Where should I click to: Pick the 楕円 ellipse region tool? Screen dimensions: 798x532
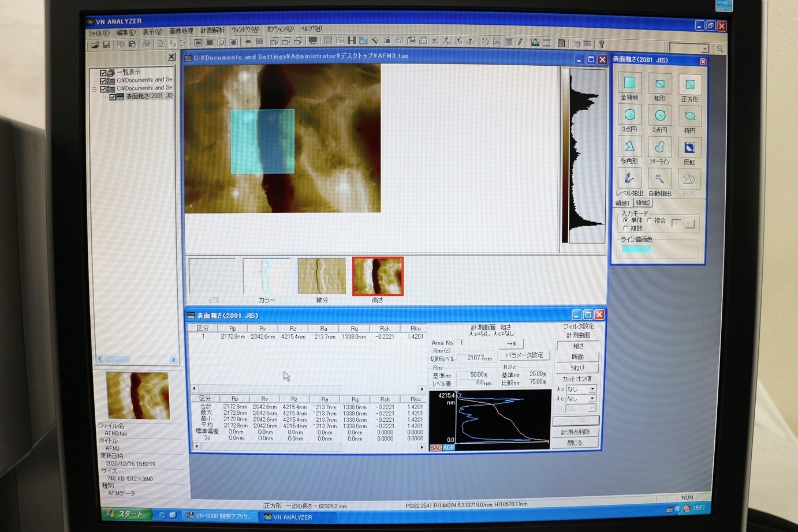689,116
